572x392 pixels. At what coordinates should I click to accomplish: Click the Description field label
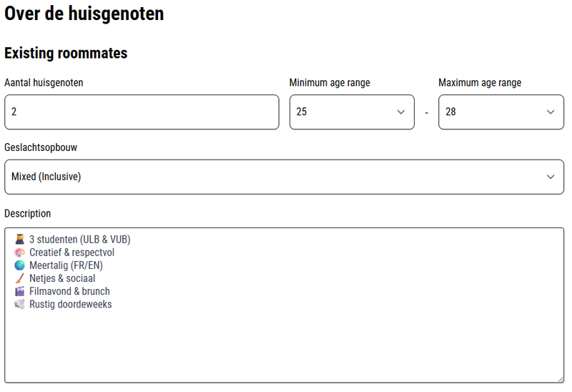[28, 213]
